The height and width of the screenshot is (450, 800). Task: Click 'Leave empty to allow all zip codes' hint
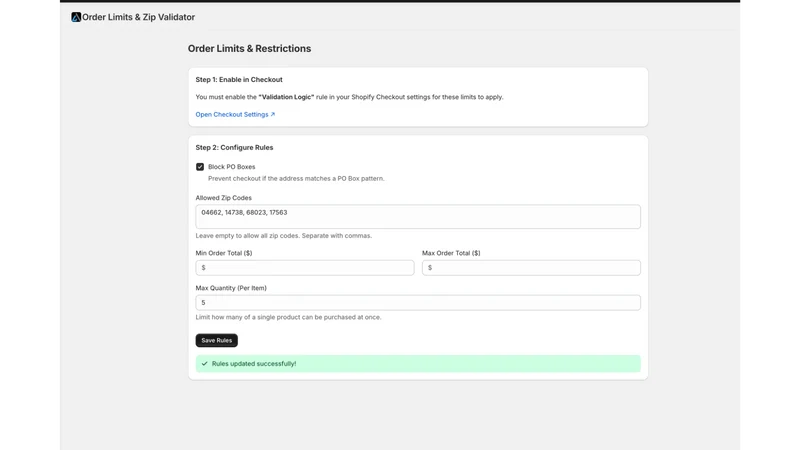tap(284, 236)
